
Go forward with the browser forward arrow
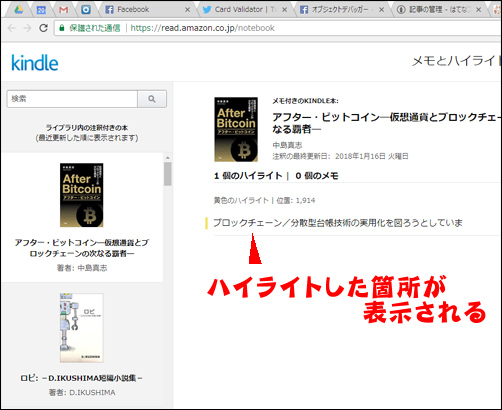click(27, 28)
